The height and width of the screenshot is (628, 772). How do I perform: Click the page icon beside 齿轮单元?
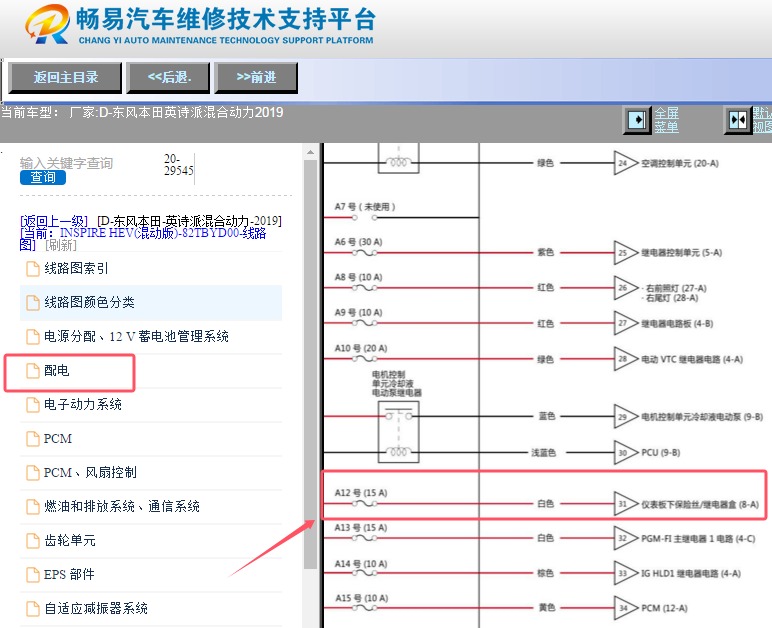[32, 540]
